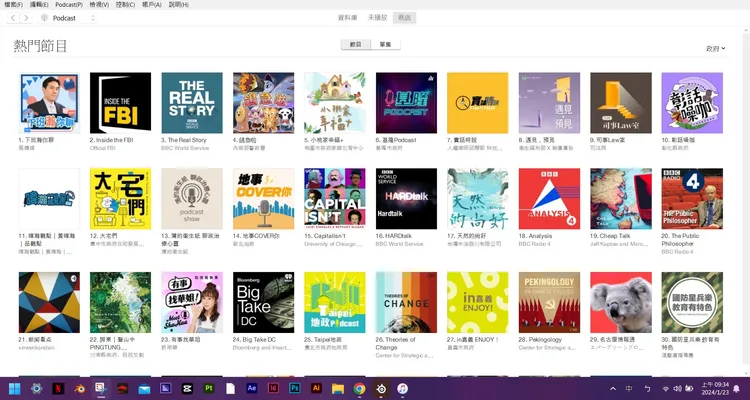Image resolution: width=750 pixels, height=400 pixels.
Task: Click the scrollbar down arrow
Action: 746,373
